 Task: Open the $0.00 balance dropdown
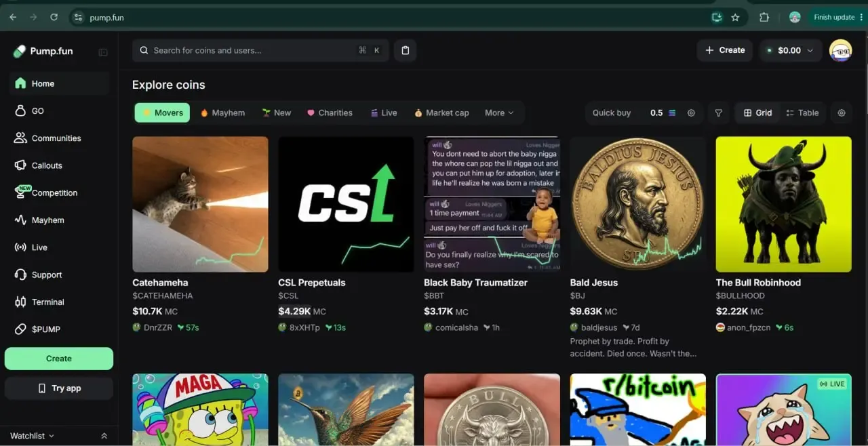pyautogui.click(x=791, y=50)
